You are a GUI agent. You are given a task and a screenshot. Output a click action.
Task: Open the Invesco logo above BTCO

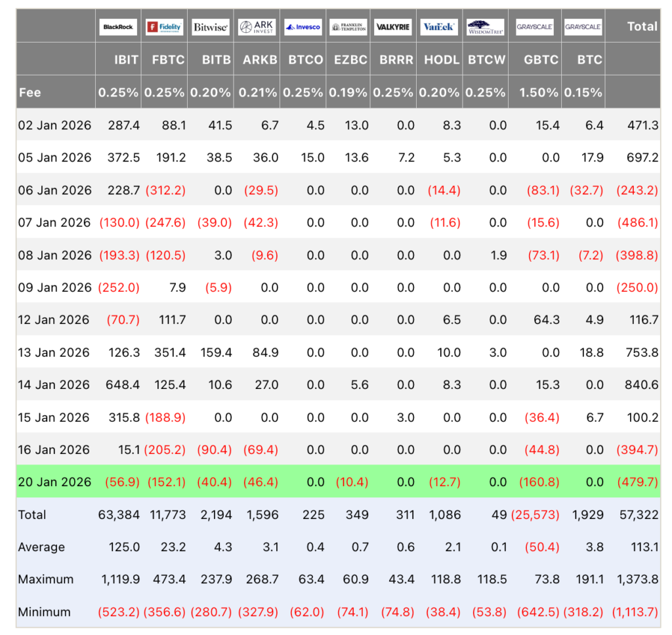(x=303, y=27)
